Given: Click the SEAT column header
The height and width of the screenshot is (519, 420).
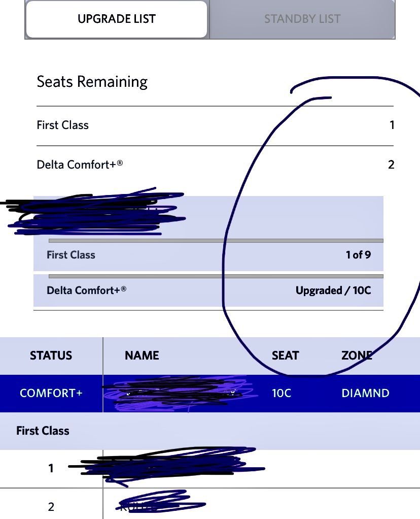Looking at the screenshot, I should (x=285, y=355).
